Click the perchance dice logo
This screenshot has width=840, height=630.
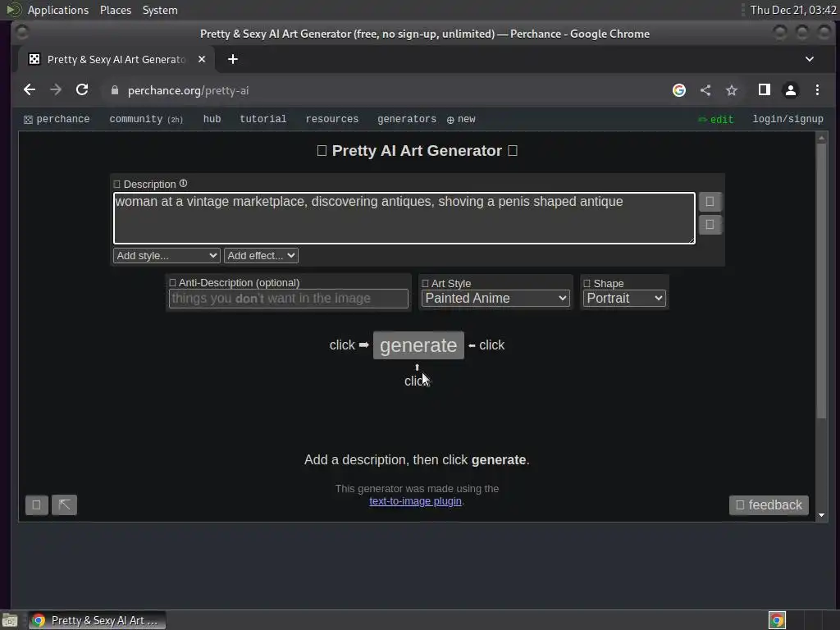pyautogui.click(x=29, y=120)
